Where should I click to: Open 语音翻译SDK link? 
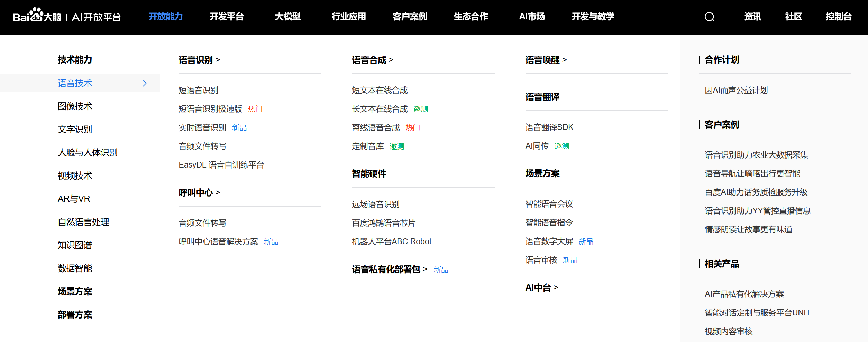click(549, 127)
